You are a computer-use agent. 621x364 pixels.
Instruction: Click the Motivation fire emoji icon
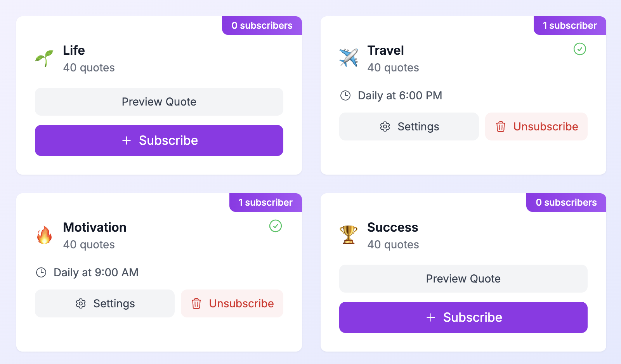44,235
